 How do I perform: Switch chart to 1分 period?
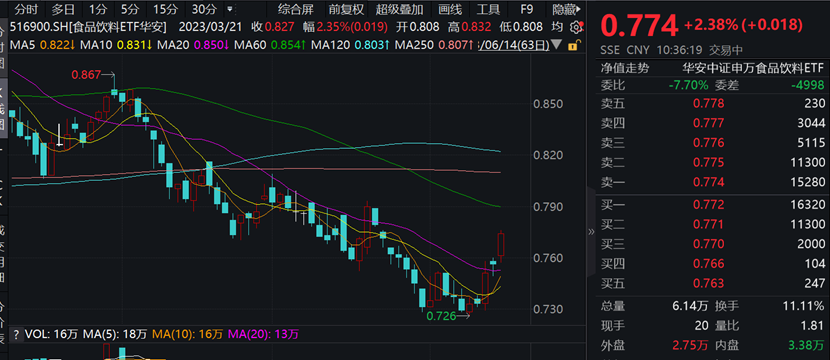pyautogui.click(x=97, y=9)
